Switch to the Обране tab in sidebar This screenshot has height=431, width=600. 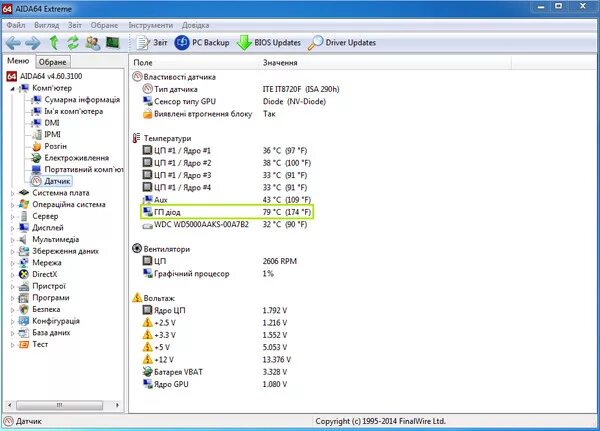[x=52, y=62]
